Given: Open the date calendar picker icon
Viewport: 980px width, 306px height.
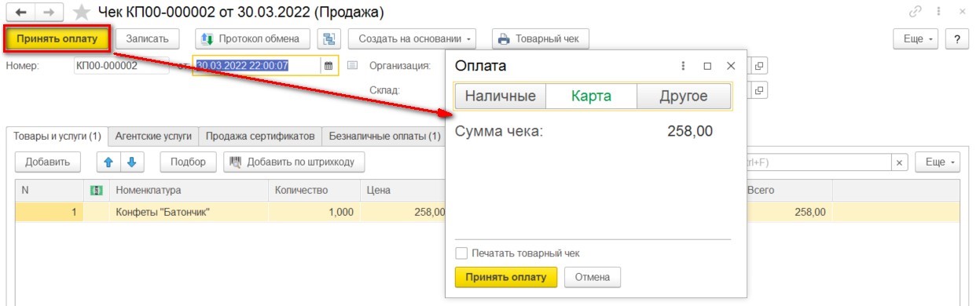Looking at the screenshot, I should (x=328, y=66).
